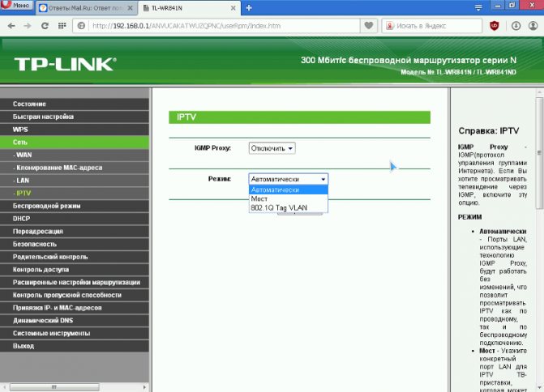Image resolution: width=544 pixels, height=392 pixels.
Task: Click the browser back arrow
Action: (11, 26)
